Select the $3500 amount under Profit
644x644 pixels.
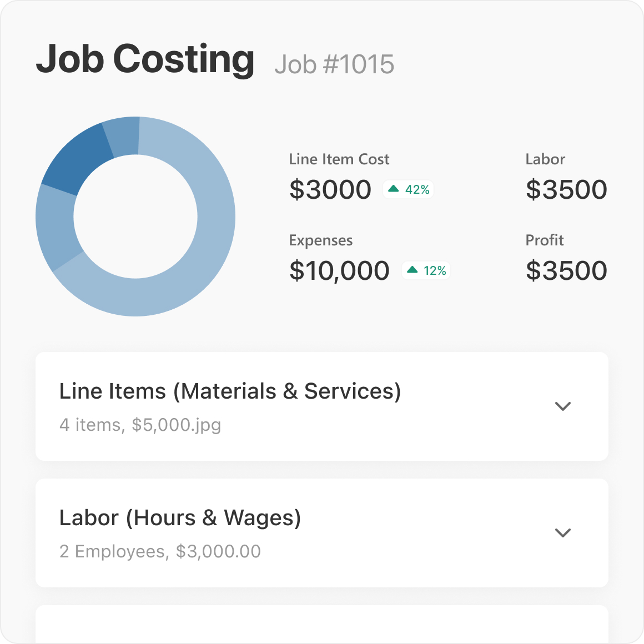pos(566,271)
